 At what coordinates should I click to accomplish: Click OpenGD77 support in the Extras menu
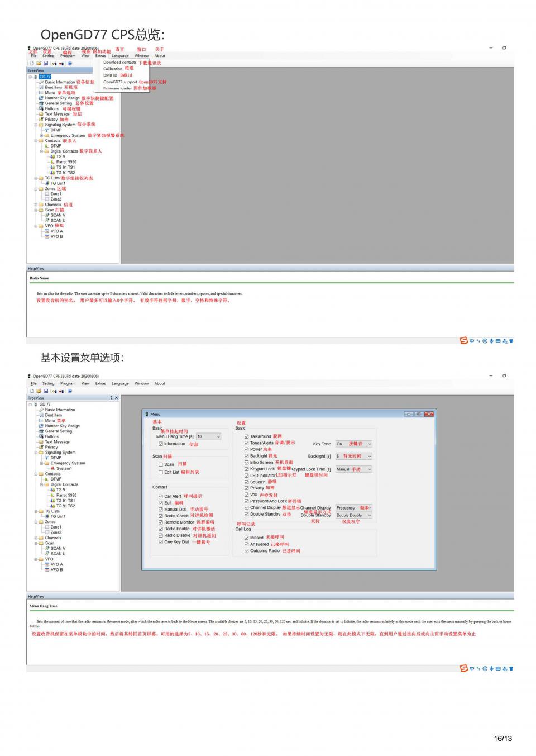(x=120, y=82)
